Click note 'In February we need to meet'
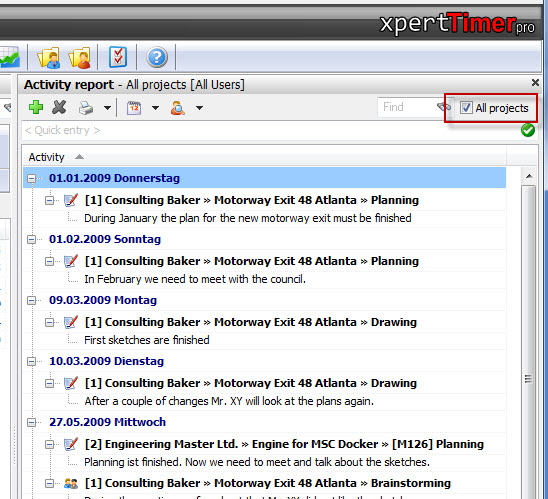Image resolution: width=548 pixels, height=499 pixels. 195,279
